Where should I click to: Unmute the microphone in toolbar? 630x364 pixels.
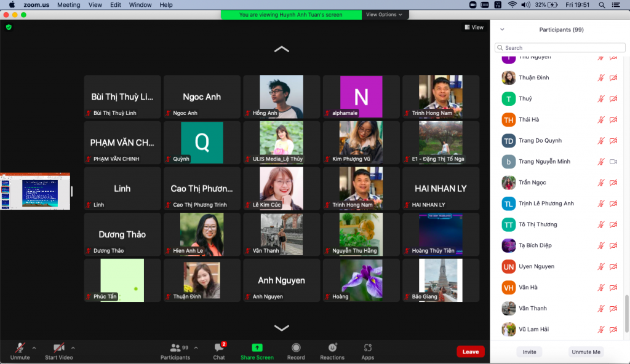[20, 348]
